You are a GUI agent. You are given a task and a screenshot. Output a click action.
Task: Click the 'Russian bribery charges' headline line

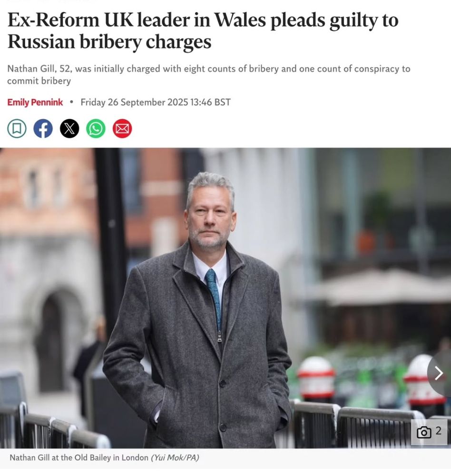pos(109,41)
